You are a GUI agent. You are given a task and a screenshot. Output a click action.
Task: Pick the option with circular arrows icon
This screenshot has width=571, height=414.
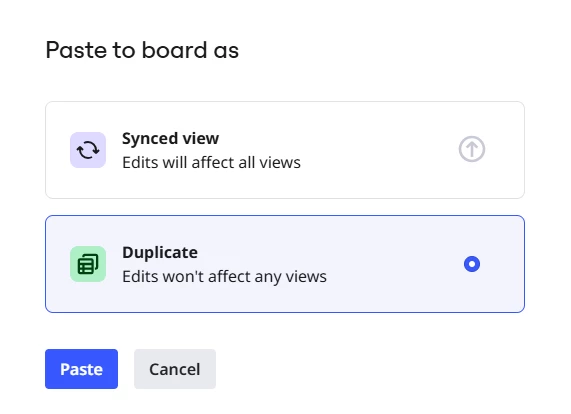[285, 150]
